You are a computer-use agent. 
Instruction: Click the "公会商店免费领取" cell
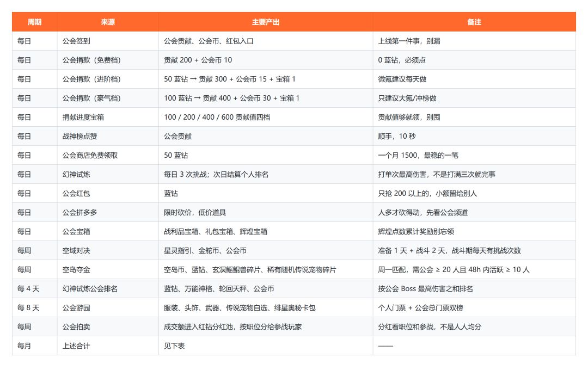click(108, 155)
